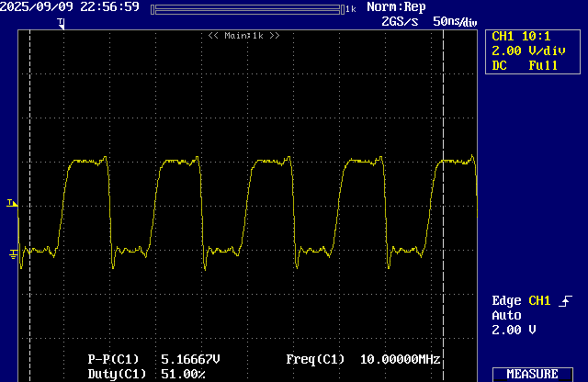Click the trigger level marker on left edge
This screenshot has height=382, width=588.
point(11,203)
